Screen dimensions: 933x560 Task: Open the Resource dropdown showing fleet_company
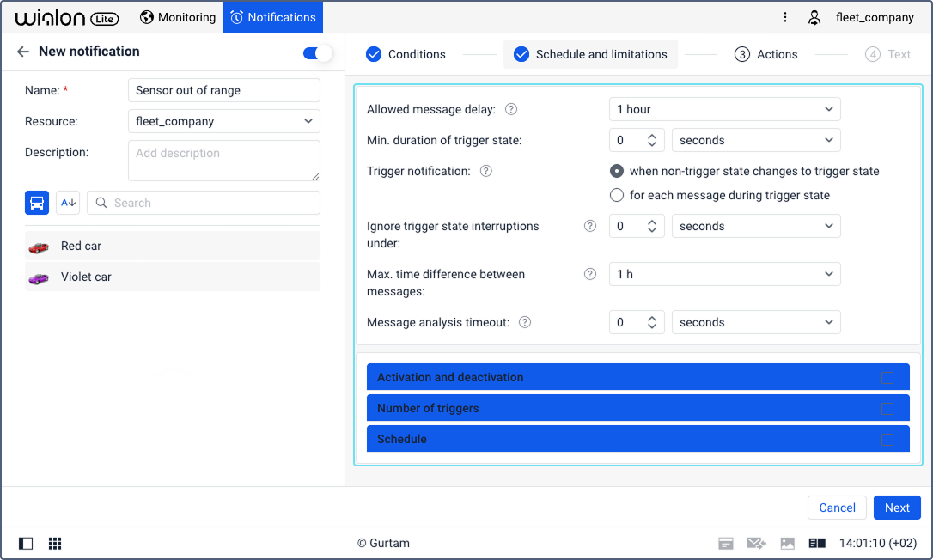pos(223,121)
